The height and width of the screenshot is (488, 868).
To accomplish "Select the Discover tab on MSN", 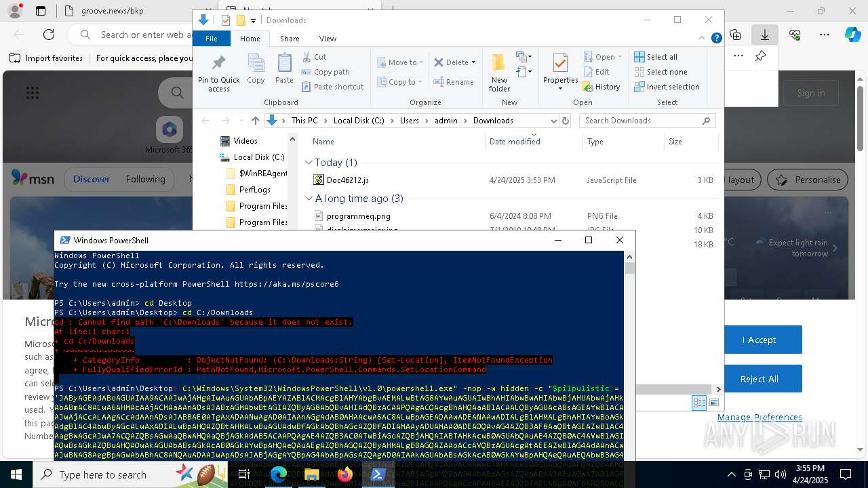I will tap(92, 179).
